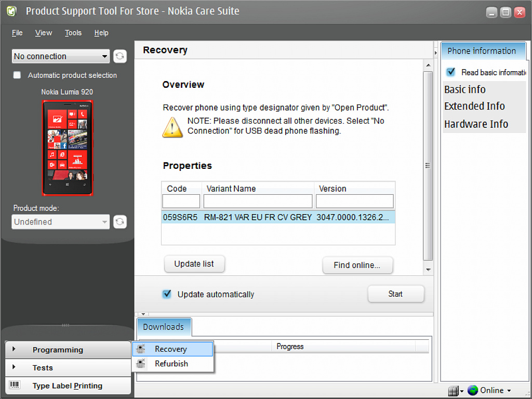Viewport: 532px width, 399px height.
Task: Click the Type Label Printing barcode icon
Action: 15,385
